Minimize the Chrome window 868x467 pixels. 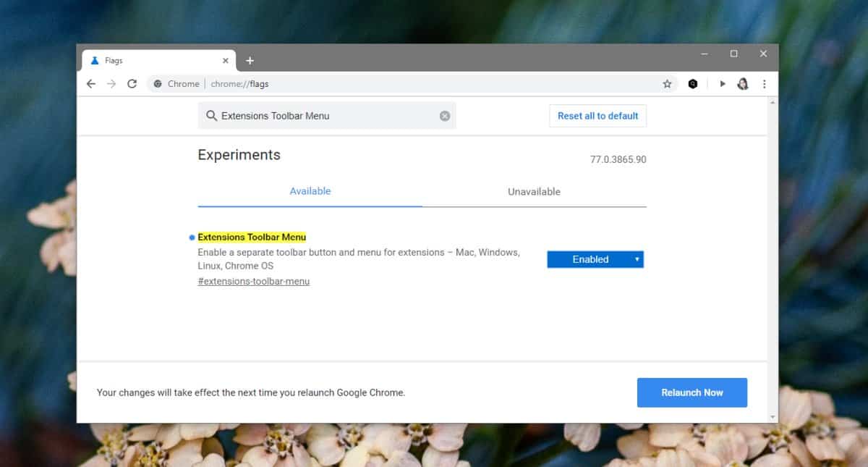[x=705, y=54]
